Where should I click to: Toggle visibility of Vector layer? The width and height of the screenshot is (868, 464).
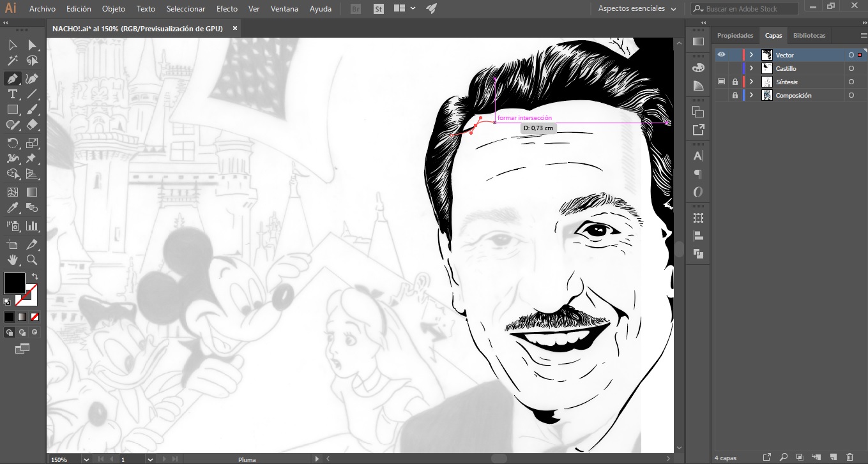(x=721, y=55)
